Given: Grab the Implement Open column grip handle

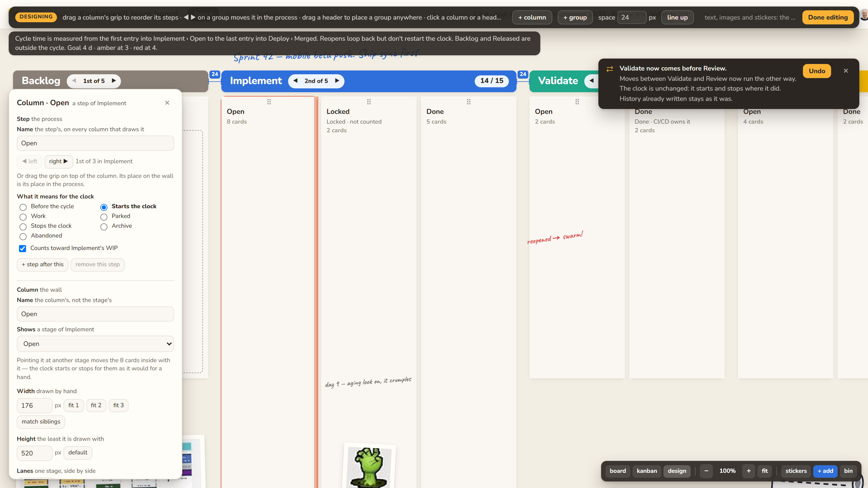Looking at the screenshot, I should tap(269, 101).
